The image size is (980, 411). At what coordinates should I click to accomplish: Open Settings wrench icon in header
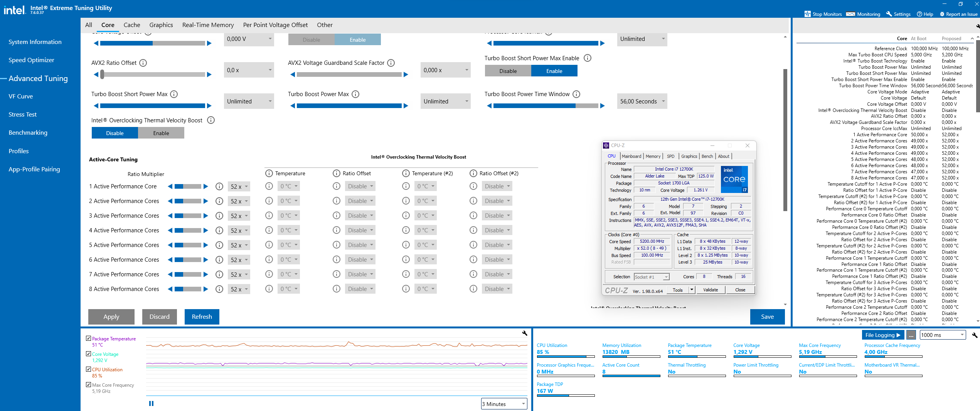pos(889,14)
